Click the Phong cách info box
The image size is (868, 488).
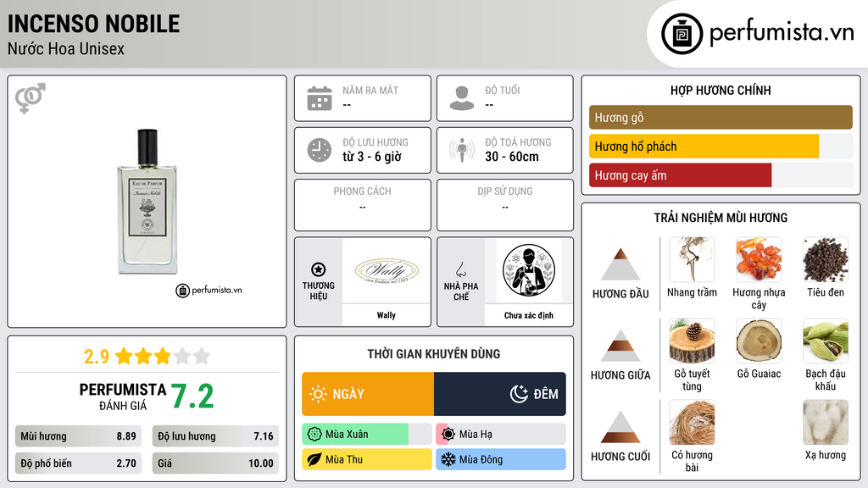point(363,205)
